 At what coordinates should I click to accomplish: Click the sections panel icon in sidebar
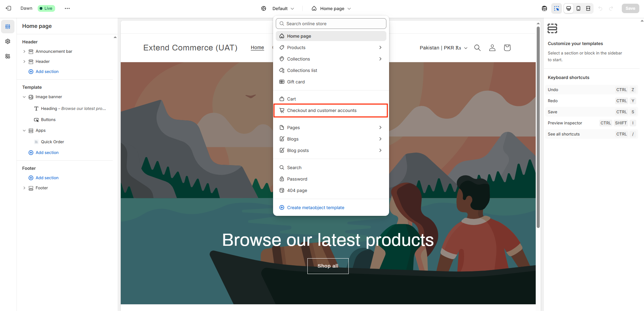(x=8, y=27)
